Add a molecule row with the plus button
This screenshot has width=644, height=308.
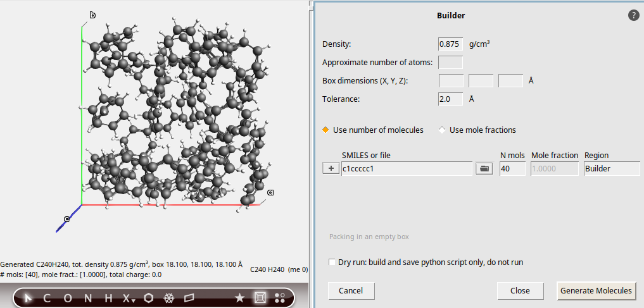coord(331,169)
